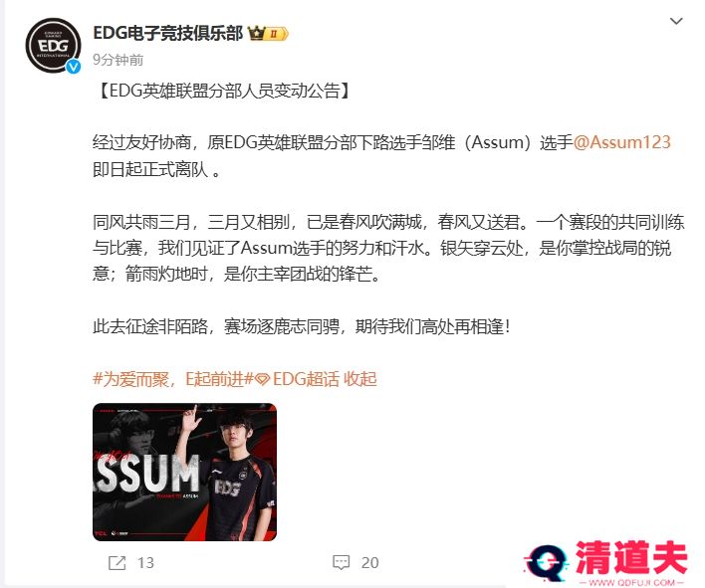This screenshot has height=588, width=705.
Task: Click the level II badge beside crown
Action: click(277, 34)
